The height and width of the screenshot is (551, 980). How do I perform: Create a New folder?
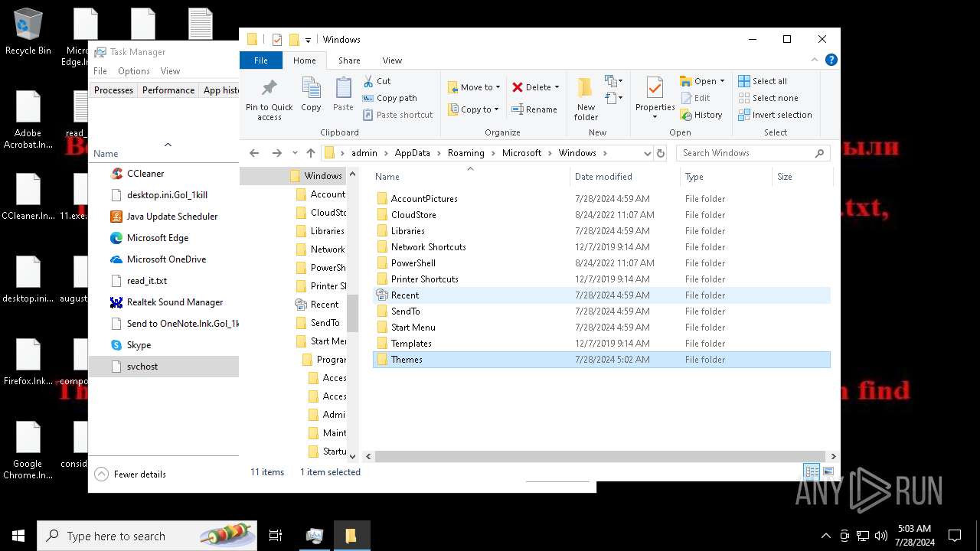pyautogui.click(x=586, y=99)
